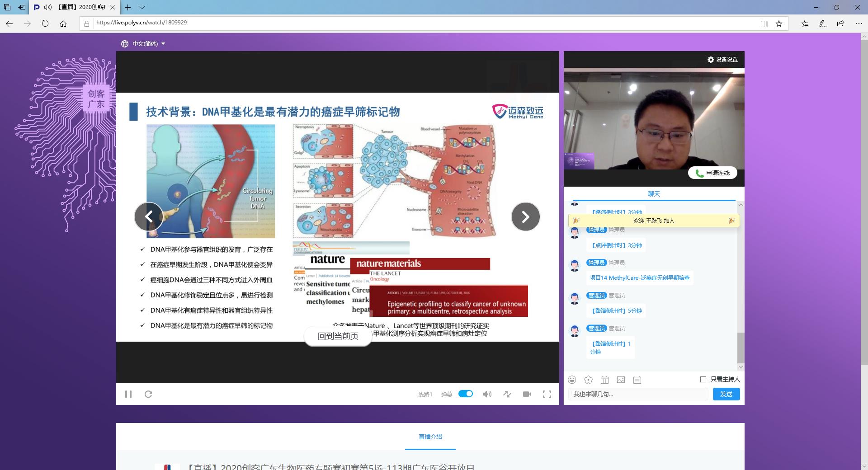The height and width of the screenshot is (470, 868).
Task: Open the emoji picker in chat
Action: tap(572, 380)
